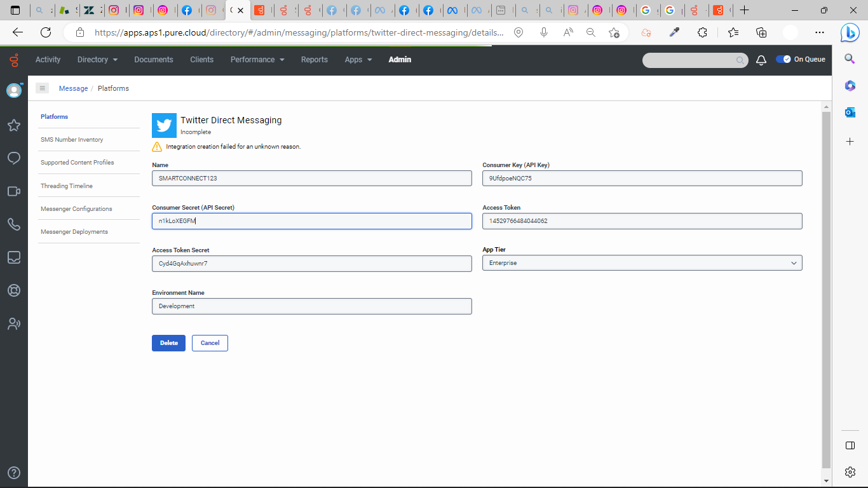
Task: Select the Admin menu
Action: 400,60
